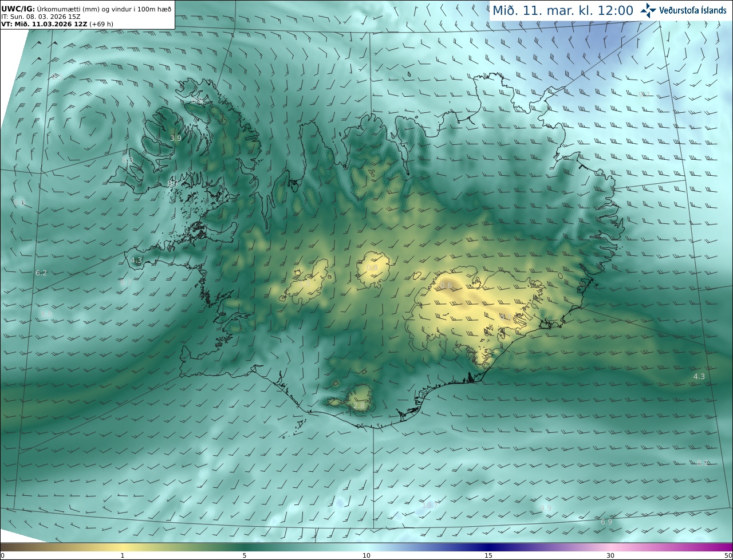
Task: Click the '0.9' value on the central glacier
Action: point(372,268)
